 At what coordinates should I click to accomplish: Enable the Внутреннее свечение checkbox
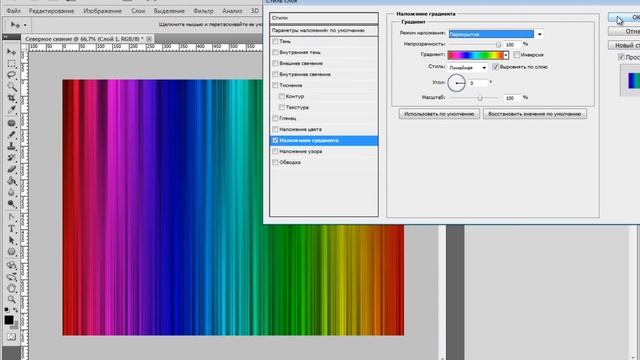tap(276, 74)
